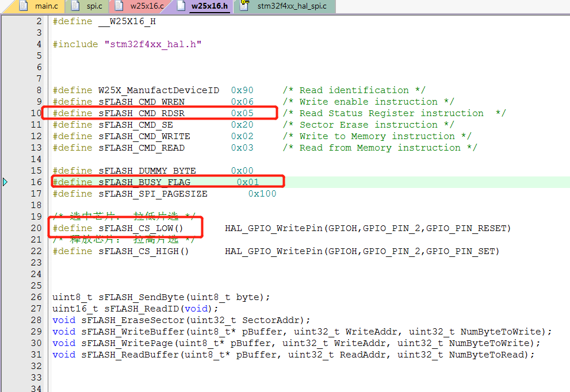Image resolution: width=570 pixels, height=392 pixels.
Task: Click sFLASH_CS_LOW() macro name
Action: pyautogui.click(x=141, y=228)
